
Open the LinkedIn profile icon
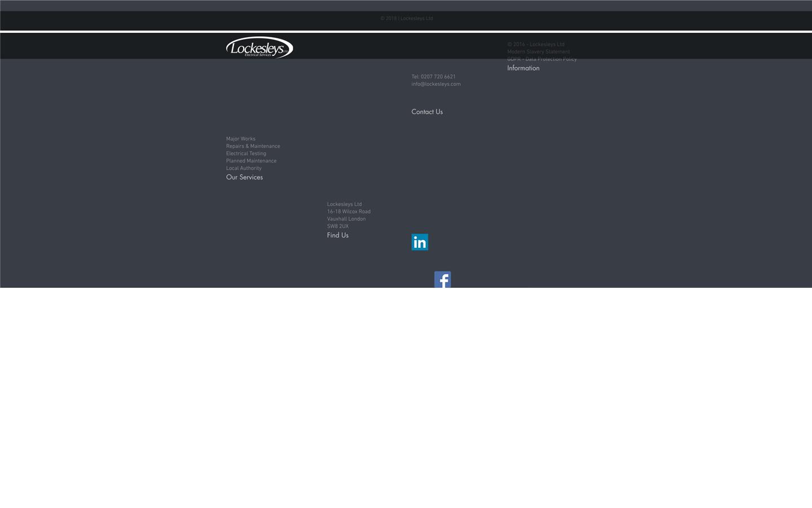[420, 242]
